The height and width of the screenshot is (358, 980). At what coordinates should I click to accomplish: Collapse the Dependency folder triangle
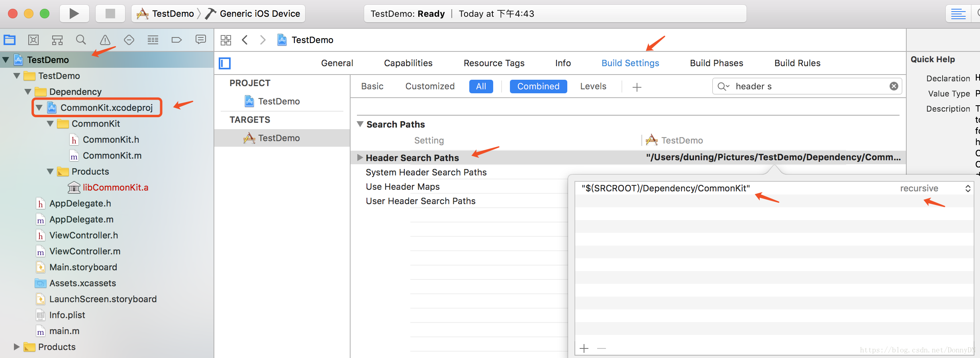(x=28, y=92)
